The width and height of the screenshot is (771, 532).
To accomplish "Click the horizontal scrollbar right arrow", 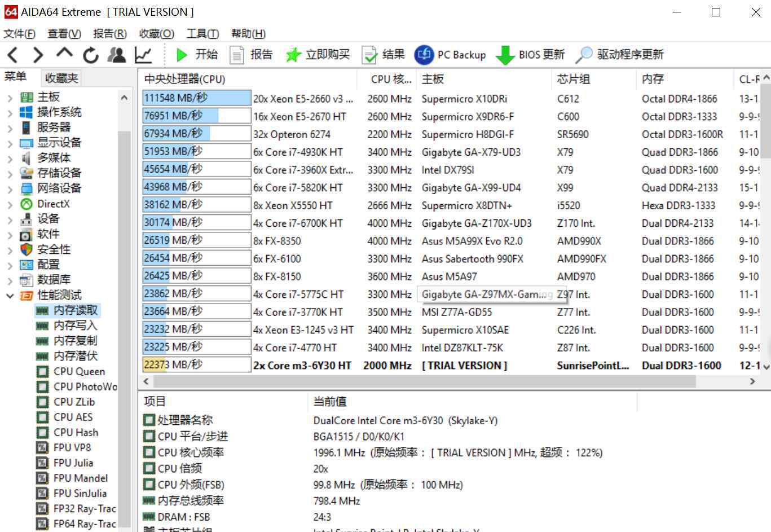I will click(x=752, y=381).
